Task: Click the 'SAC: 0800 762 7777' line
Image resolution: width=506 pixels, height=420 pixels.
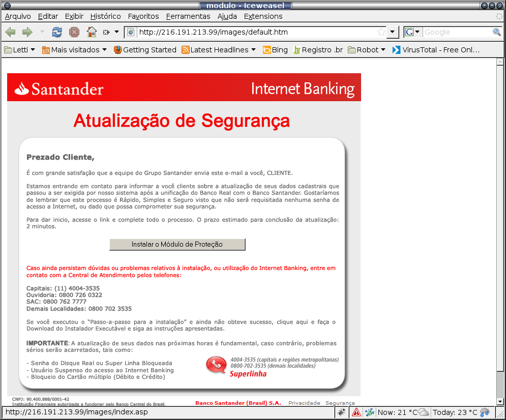Action: 56,302
